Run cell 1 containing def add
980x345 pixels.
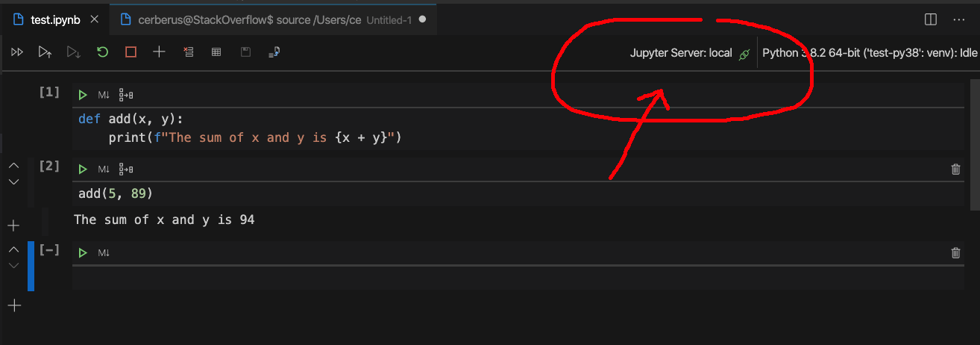point(83,95)
